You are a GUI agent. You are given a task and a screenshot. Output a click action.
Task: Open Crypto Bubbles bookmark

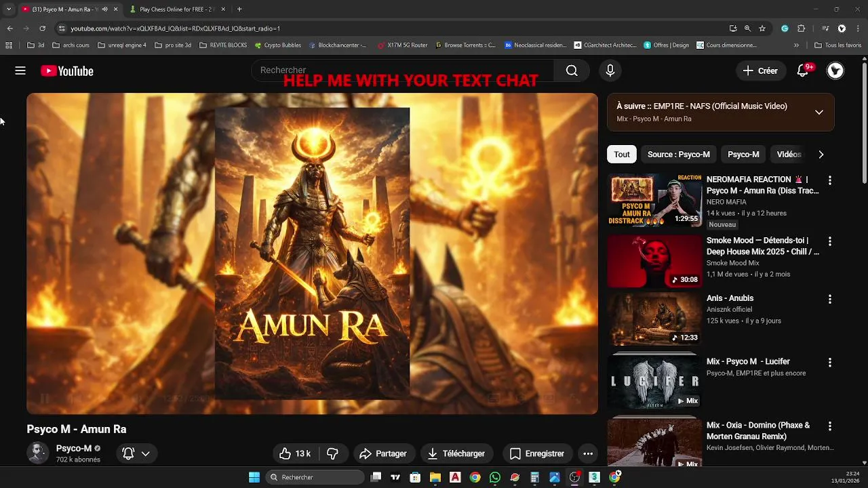pyautogui.click(x=277, y=45)
